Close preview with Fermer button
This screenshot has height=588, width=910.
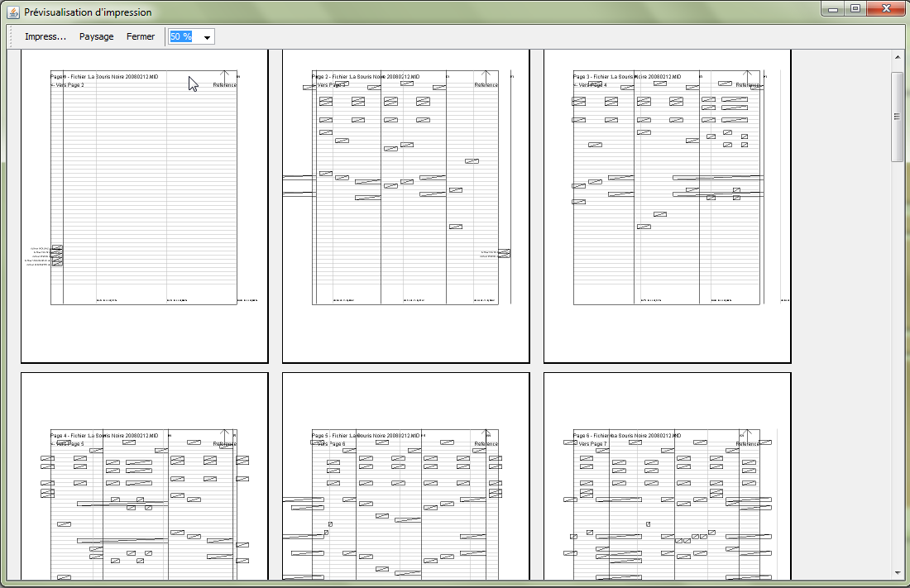pos(141,36)
